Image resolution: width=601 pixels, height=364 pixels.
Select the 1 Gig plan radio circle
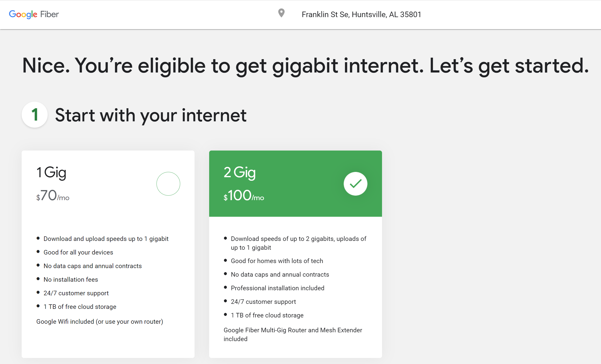[x=168, y=184]
